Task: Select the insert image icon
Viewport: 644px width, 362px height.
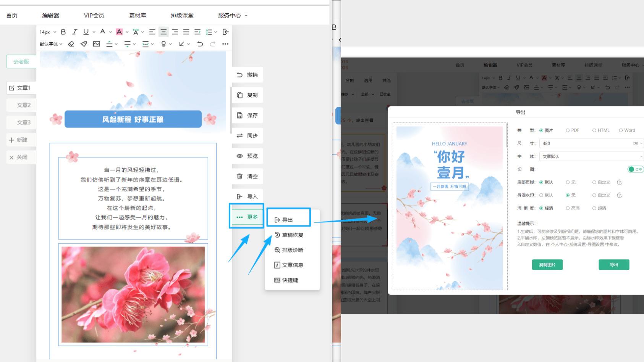Action: [96, 44]
